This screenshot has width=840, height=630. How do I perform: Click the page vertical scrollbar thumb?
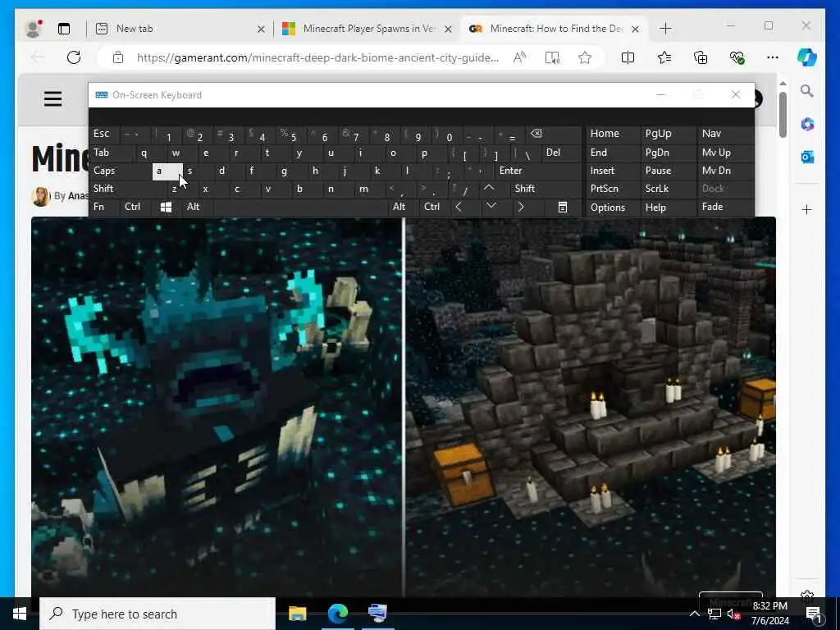[783, 115]
